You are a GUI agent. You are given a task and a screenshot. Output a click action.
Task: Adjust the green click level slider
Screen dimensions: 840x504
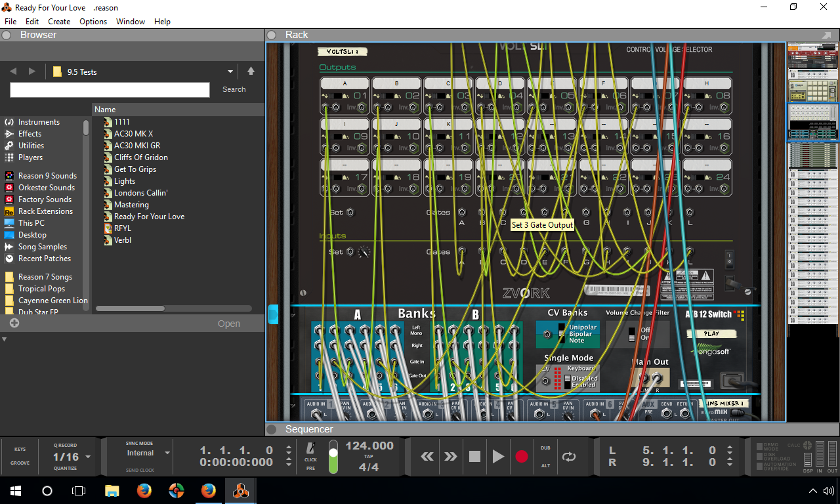[333, 457]
